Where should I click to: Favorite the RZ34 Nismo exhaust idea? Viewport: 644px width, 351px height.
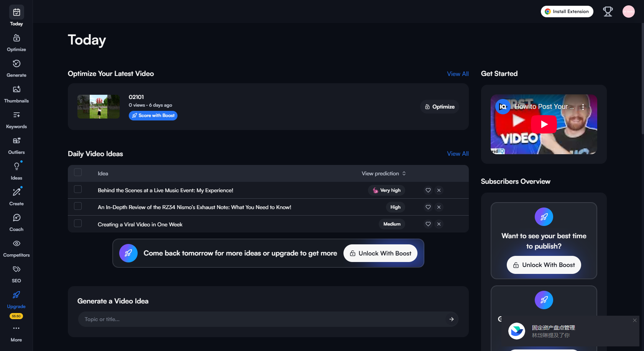[x=428, y=207]
